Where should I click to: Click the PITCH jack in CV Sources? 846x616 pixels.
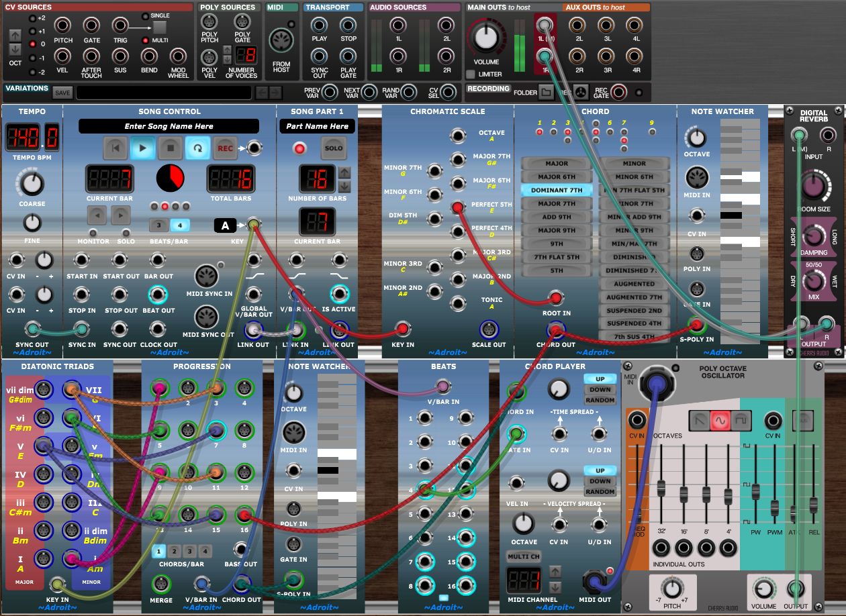(63, 26)
